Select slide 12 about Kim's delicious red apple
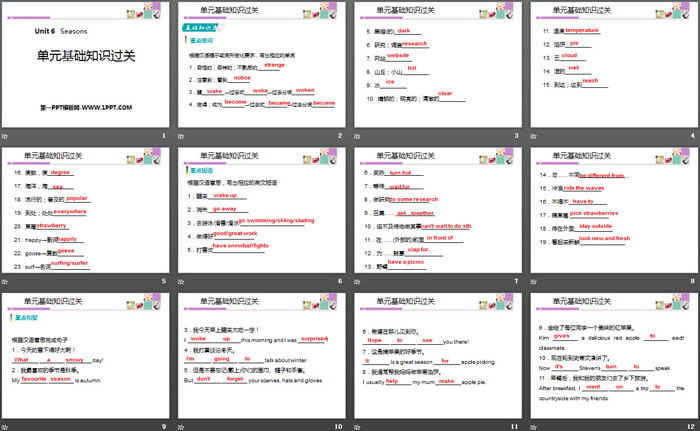This screenshot has width=700, height=431. click(610, 358)
